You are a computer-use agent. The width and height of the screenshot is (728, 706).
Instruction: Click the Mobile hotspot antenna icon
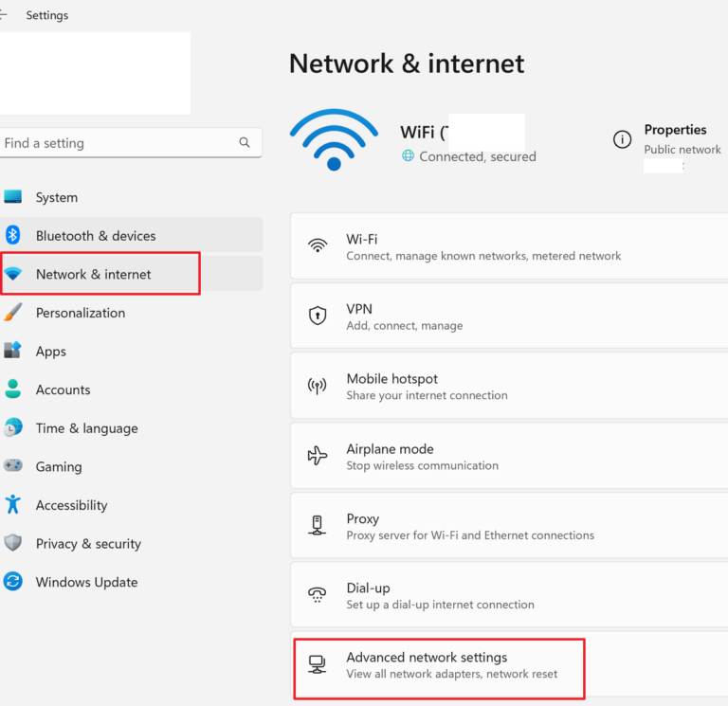(318, 386)
